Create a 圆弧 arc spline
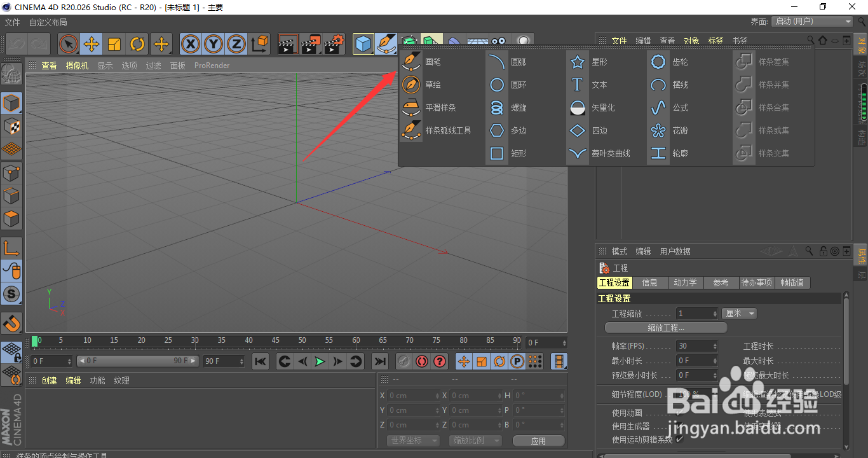868x458 pixels. [x=507, y=62]
